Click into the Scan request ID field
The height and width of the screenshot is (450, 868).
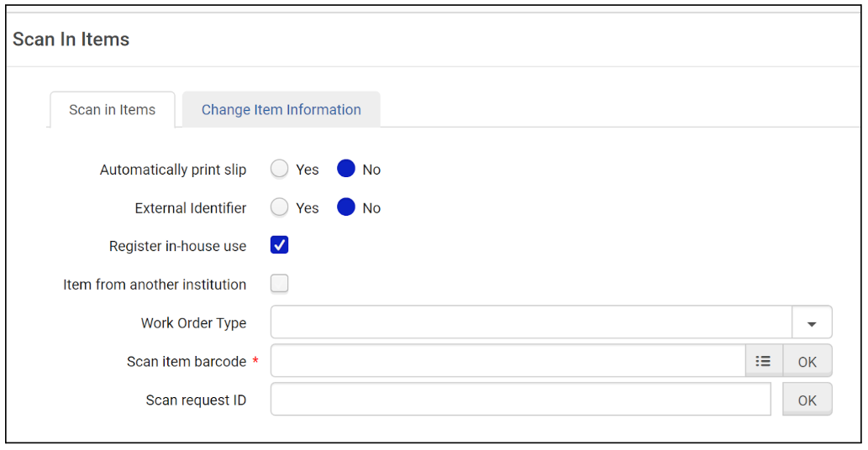coord(519,400)
